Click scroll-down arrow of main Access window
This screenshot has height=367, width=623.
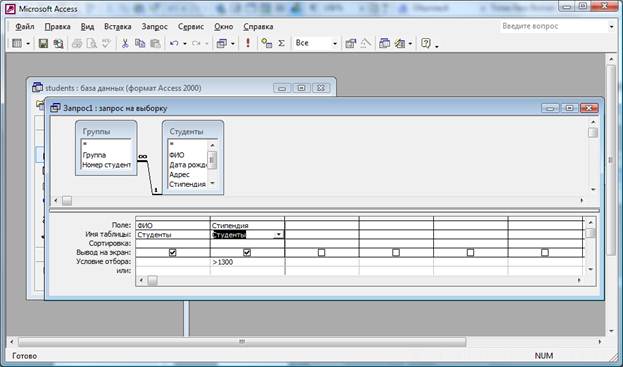pyautogui.click(x=612, y=331)
